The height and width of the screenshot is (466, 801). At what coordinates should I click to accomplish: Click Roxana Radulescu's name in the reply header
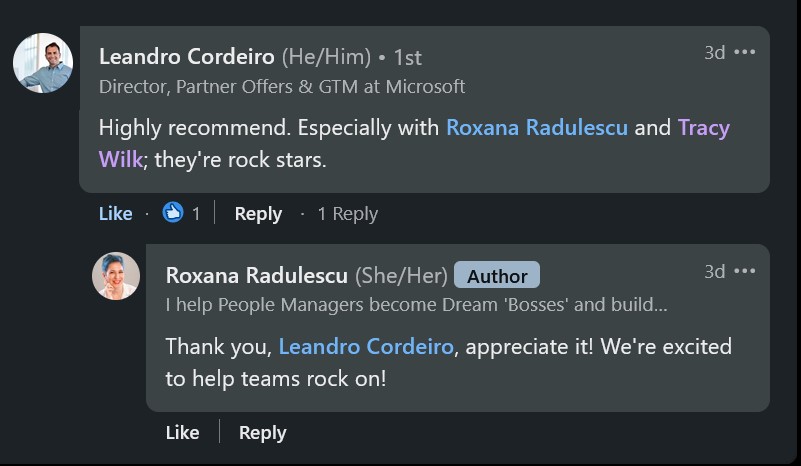click(257, 275)
